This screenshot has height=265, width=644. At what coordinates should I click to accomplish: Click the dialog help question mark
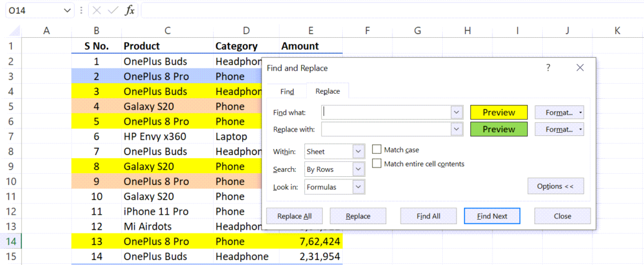[x=548, y=68]
